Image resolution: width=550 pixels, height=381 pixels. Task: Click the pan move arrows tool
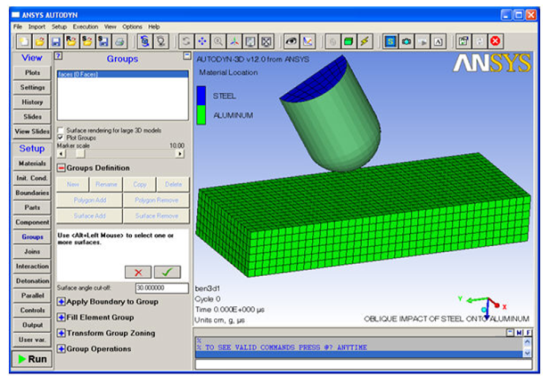click(202, 42)
